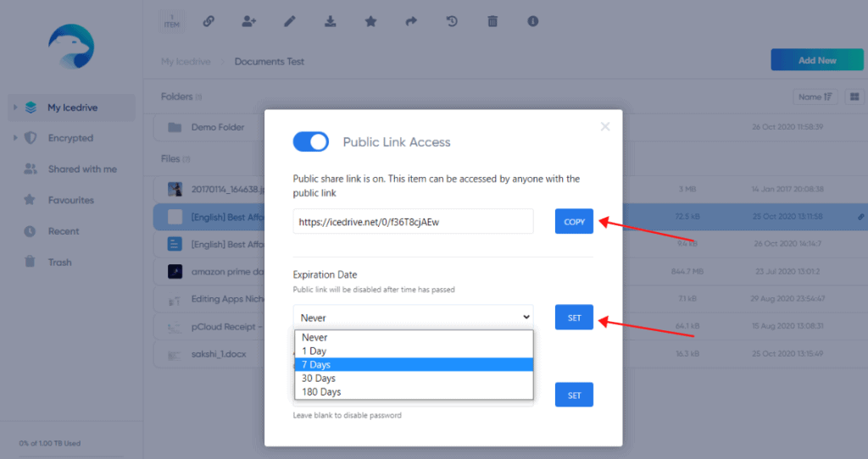The width and height of the screenshot is (868, 459).
Task: Open version history clock icon
Action: (452, 21)
